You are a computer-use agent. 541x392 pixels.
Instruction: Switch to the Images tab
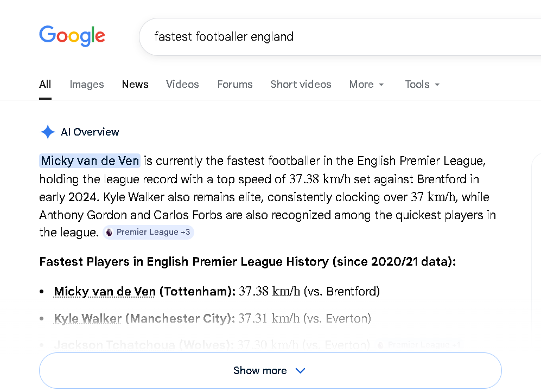coord(87,84)
